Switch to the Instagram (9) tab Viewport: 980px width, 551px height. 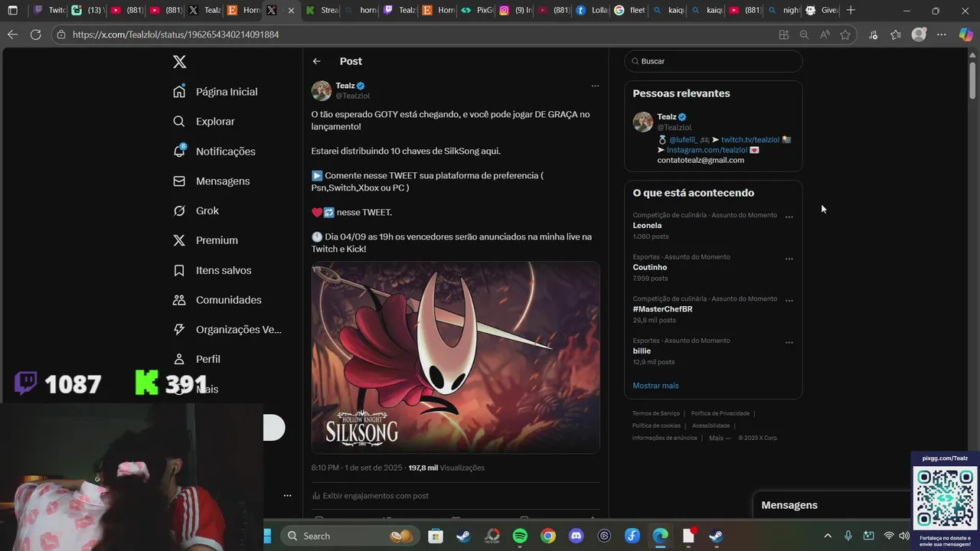[514, 11]
